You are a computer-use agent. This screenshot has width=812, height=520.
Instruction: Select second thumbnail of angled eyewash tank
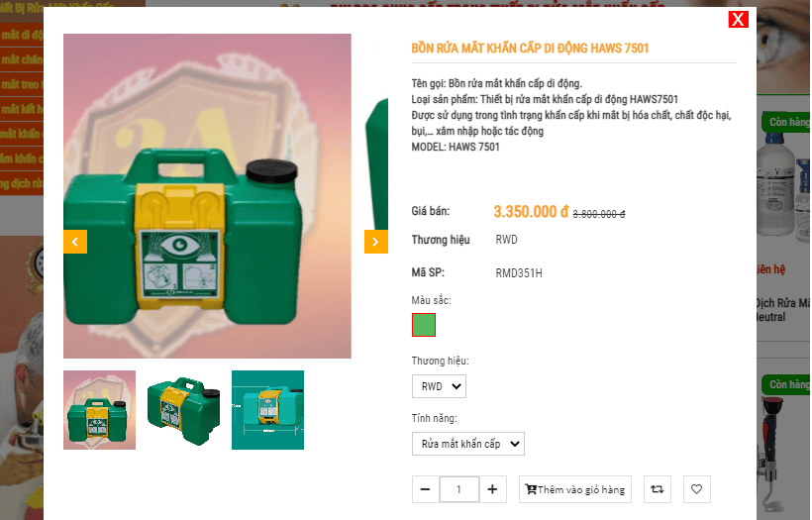(x=183, y=410)
